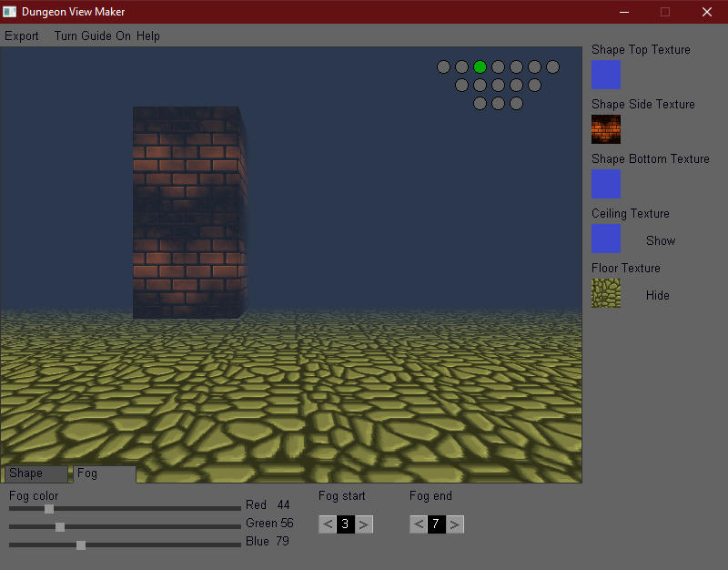The width and height of the screenshot is (728, 570).
Task: Decrease the Fog start value
Action: pos(328,524)
